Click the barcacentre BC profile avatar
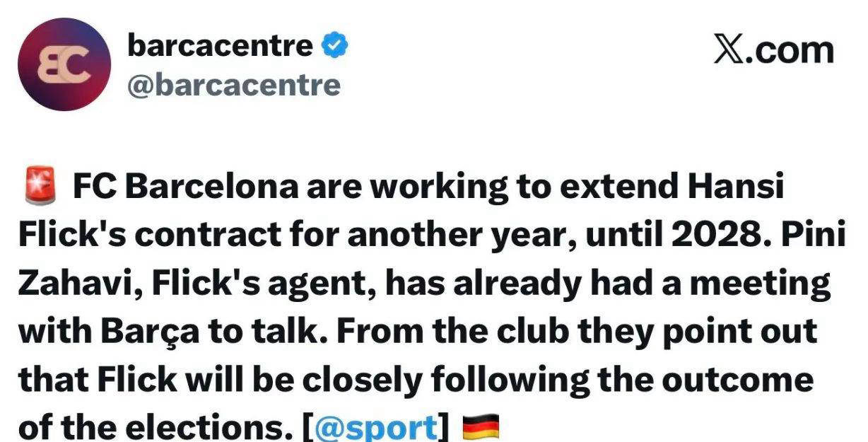Image resolution: width=868 pixels, height=442 pixels. pos(64,64)
